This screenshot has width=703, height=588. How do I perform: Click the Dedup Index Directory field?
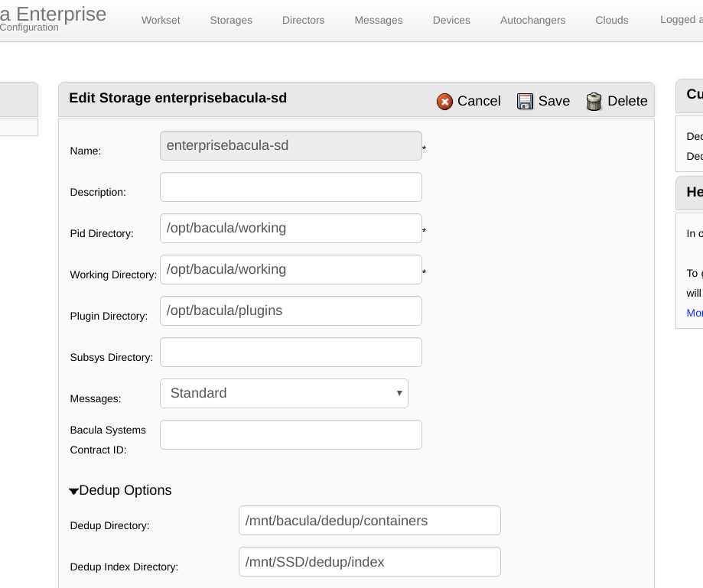coord(370,561)
